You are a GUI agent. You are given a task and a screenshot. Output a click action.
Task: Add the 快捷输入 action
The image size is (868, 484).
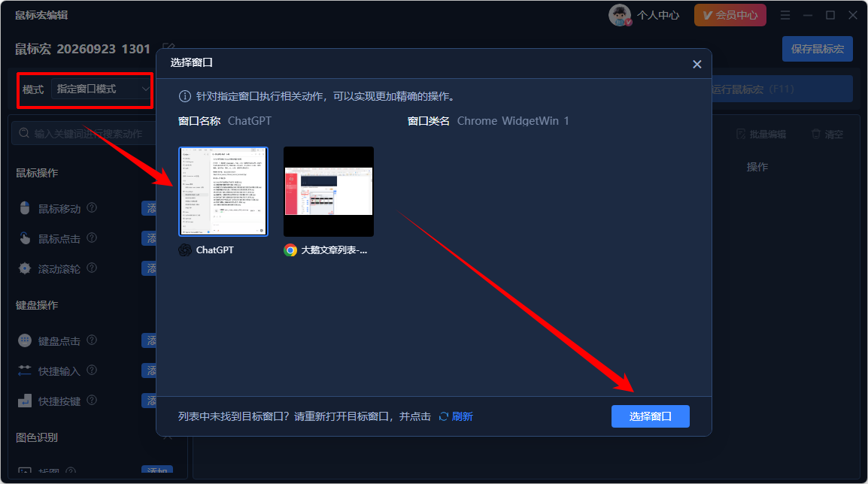150,371
